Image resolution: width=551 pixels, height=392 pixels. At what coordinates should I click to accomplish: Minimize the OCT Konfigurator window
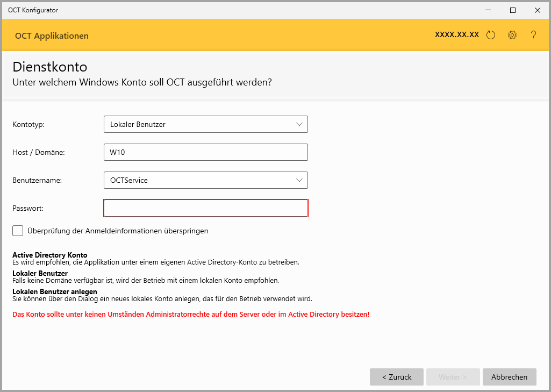[x=488, y=10]
